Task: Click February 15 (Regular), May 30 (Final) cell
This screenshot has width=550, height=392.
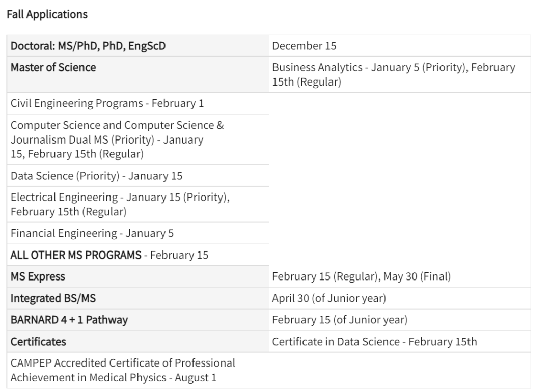Action: [362, 276]
